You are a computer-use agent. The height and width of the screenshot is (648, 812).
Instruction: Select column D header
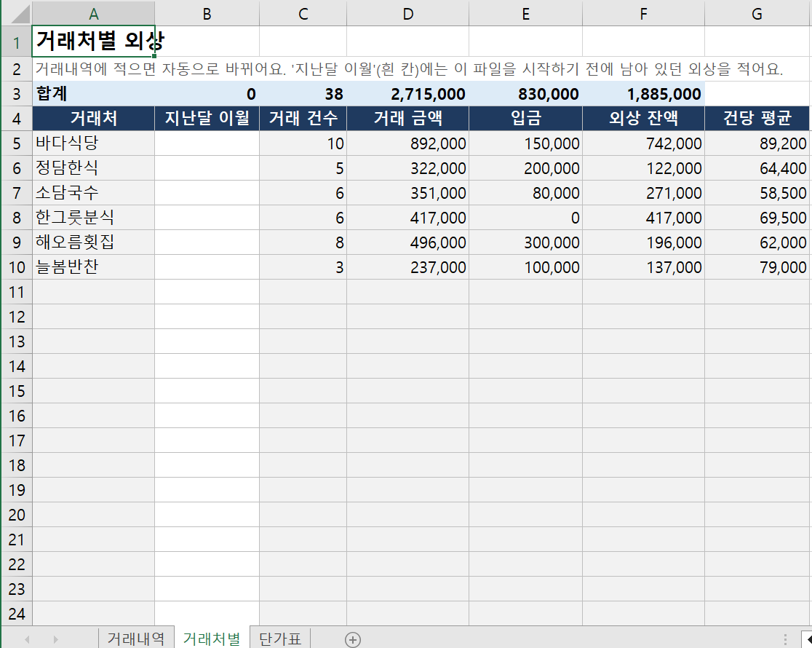point(407,14)
